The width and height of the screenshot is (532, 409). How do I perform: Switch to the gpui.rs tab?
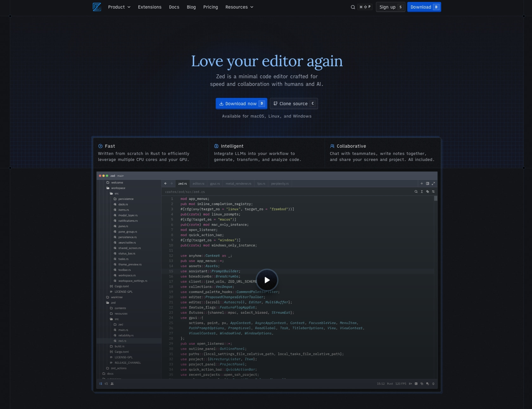coord(215,183)
